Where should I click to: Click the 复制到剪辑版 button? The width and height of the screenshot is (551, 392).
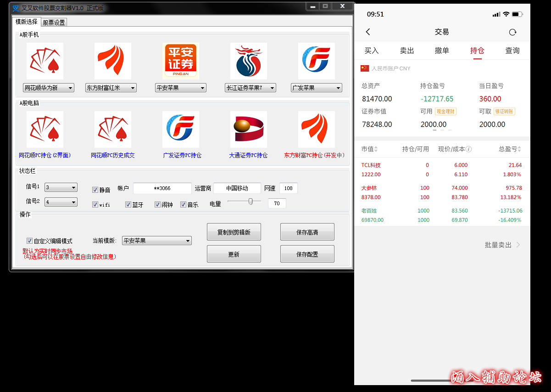pyautogui.click(x=234, y=232)
